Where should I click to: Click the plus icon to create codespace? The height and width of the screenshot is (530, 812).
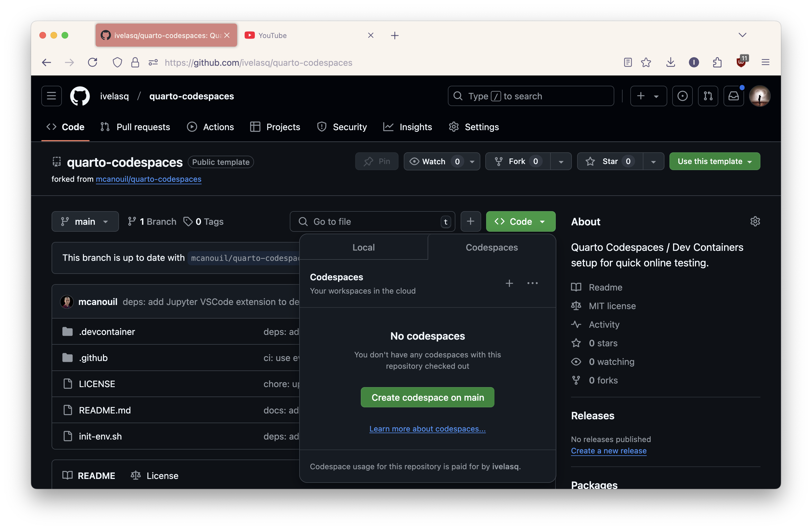(509, 283)
